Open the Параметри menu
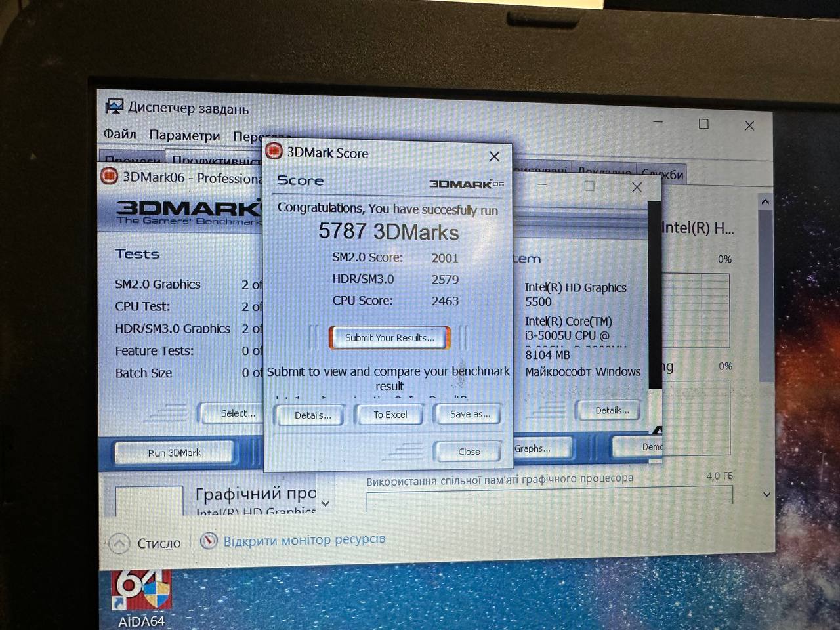The height and width of the screenshot is (630, 840). [184, 136]
